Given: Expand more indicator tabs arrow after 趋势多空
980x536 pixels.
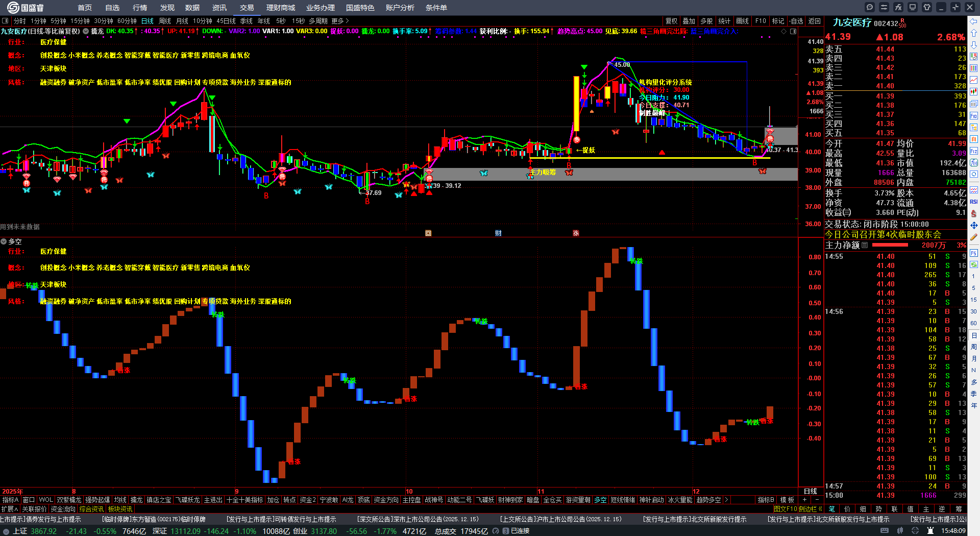Looking at the screenshot, I should (x=726, y=500).
